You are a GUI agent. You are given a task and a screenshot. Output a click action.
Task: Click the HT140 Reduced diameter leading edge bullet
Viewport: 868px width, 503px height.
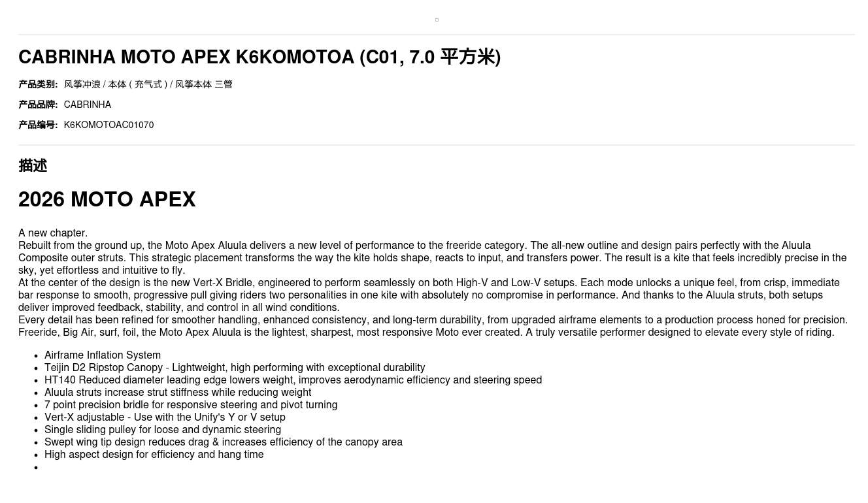[x=293, y=380]
